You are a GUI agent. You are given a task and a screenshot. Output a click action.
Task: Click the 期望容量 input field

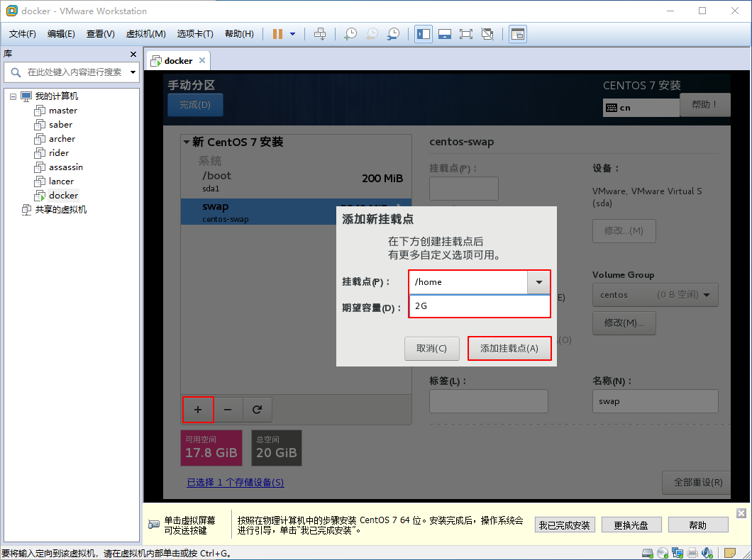click(x=479, y=306)
